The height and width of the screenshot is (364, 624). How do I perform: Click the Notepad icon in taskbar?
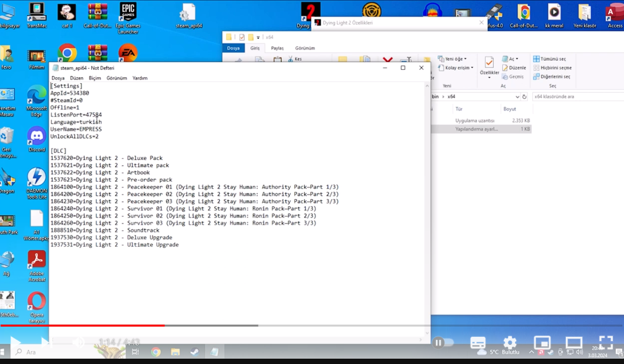(x=214, y=352)
